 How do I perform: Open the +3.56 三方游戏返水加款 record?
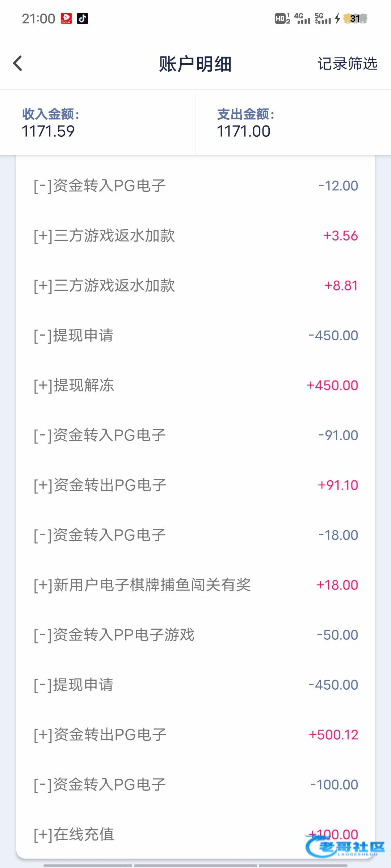[x=195, y=236]
